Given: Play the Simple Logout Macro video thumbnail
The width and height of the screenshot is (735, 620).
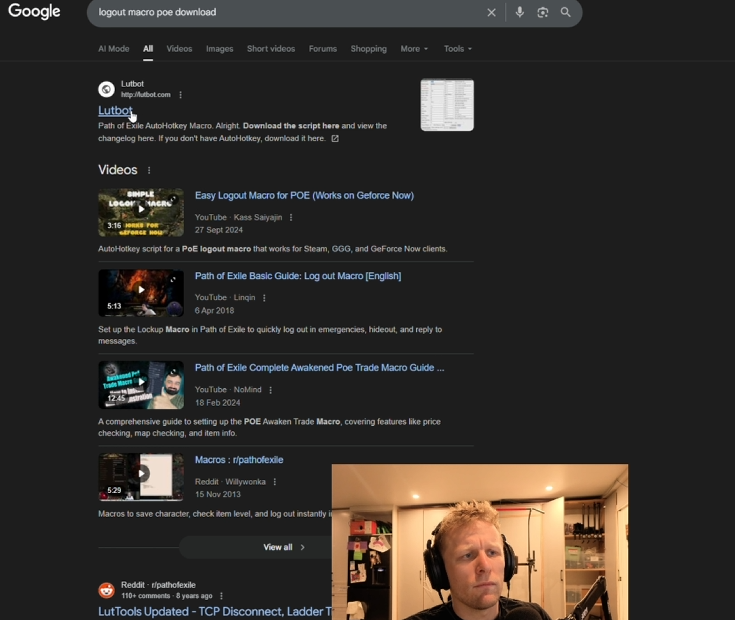Looking at the screenshot, I should [141, 212].
